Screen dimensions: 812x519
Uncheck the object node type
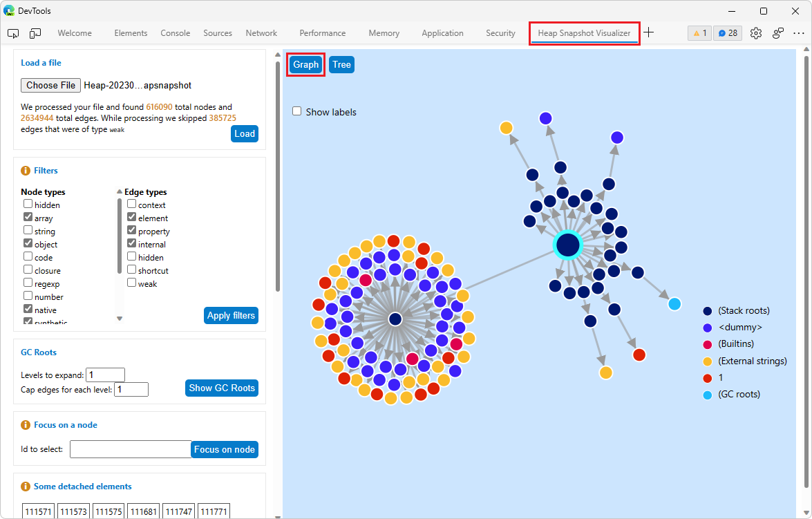point(28,243)
